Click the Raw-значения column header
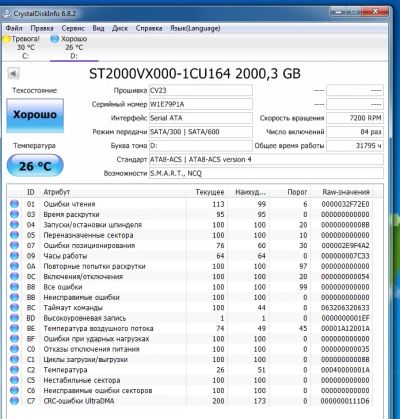 click(x=346, y=192)
